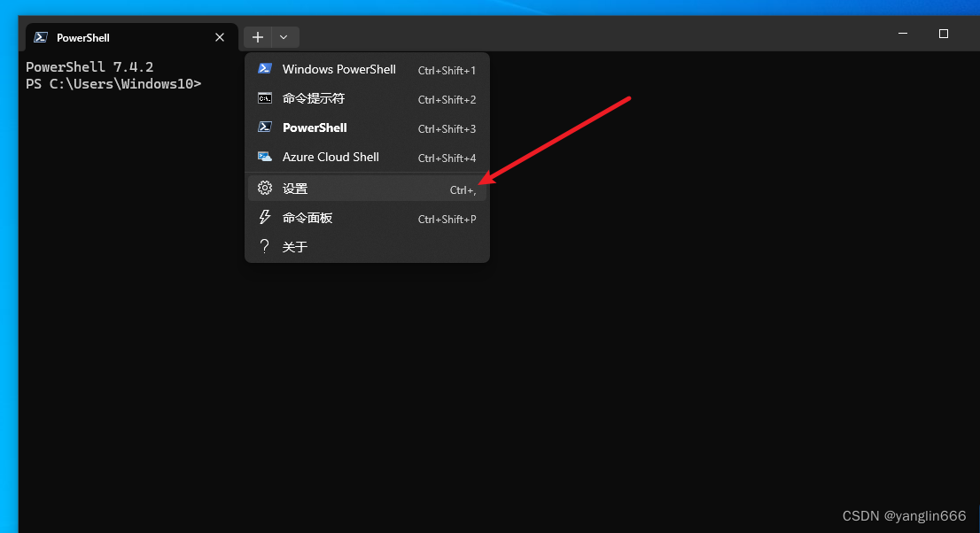Click the icon beside bold PowerShell entry

(265, 127)
